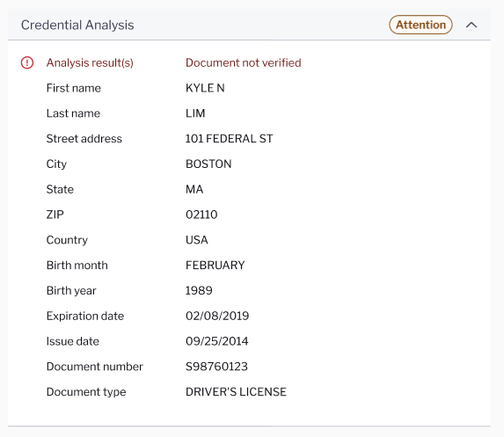Select the document number S98760123
Image resolution: width=504 pixels, height=437 pixels.
pyautogui.click(x=216, y=367)
